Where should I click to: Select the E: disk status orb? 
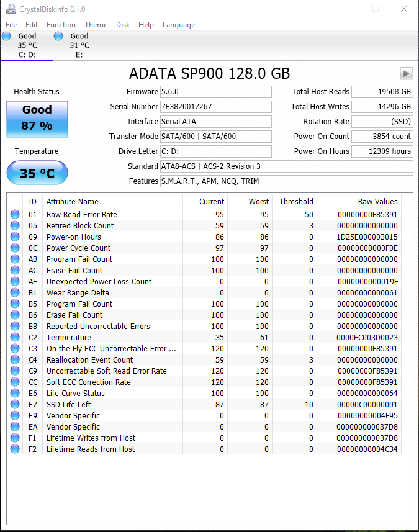[59, 36]
